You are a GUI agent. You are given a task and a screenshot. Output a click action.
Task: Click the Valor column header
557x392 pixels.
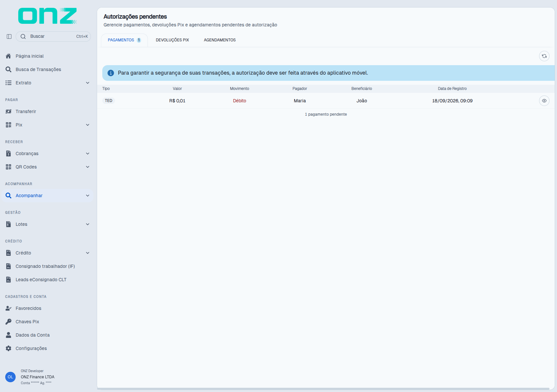tap(177, 89)
